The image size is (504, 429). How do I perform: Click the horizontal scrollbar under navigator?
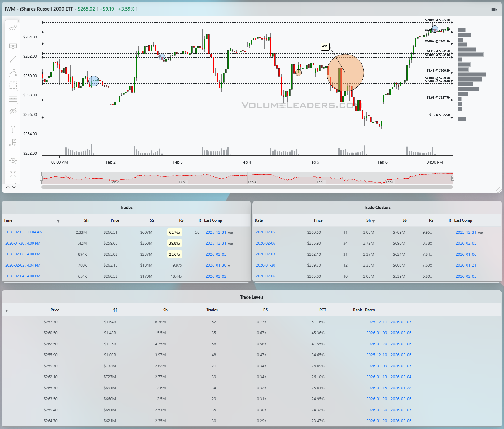[x=247, y=187]
